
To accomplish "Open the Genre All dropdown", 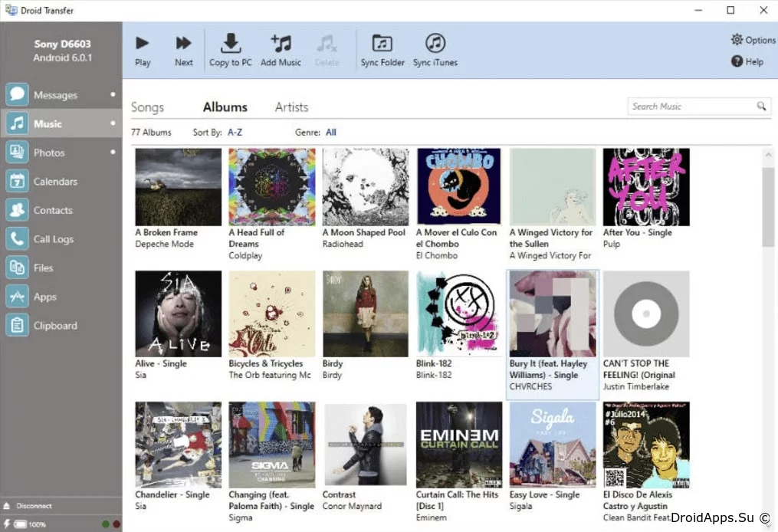I will tap(331, 133).
